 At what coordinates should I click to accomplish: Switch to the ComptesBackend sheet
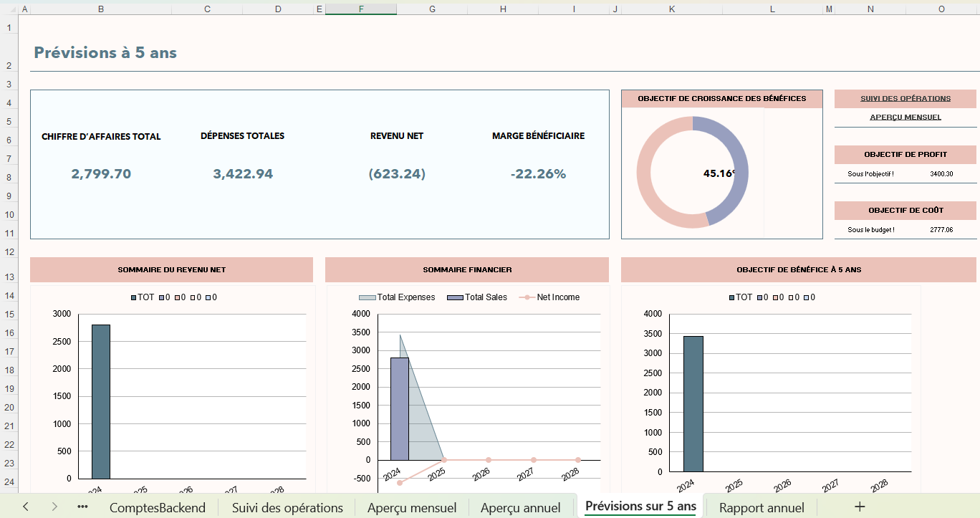158,507
